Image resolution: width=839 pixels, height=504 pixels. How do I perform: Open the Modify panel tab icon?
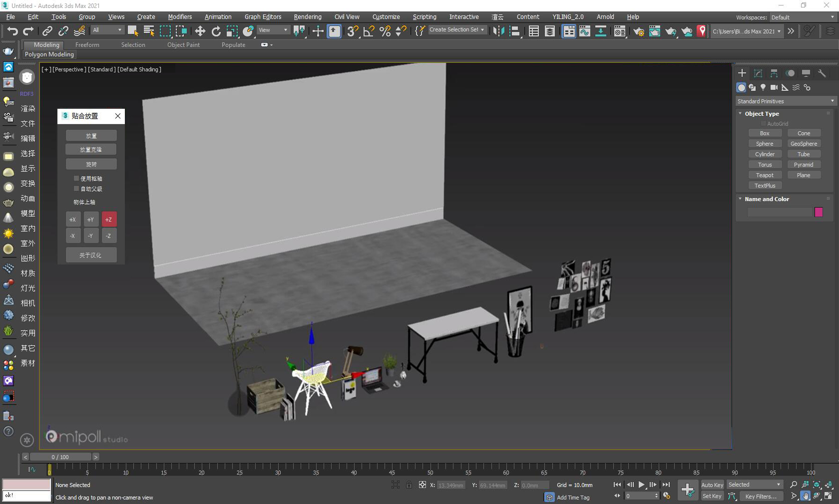[758, 73]
